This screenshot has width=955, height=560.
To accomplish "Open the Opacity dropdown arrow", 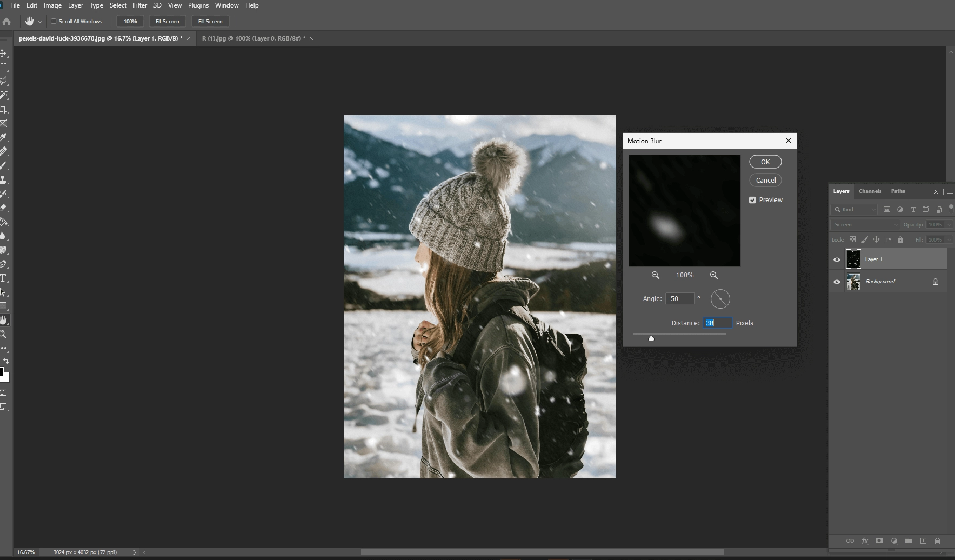I will (x=950, y=224).
